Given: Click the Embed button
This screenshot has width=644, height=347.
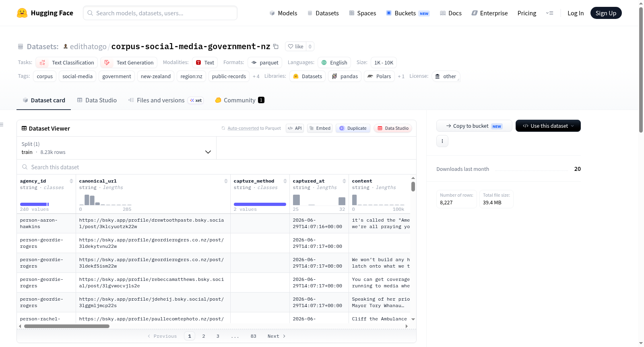Looking at the screenshot, I should (x=320, y=128).
